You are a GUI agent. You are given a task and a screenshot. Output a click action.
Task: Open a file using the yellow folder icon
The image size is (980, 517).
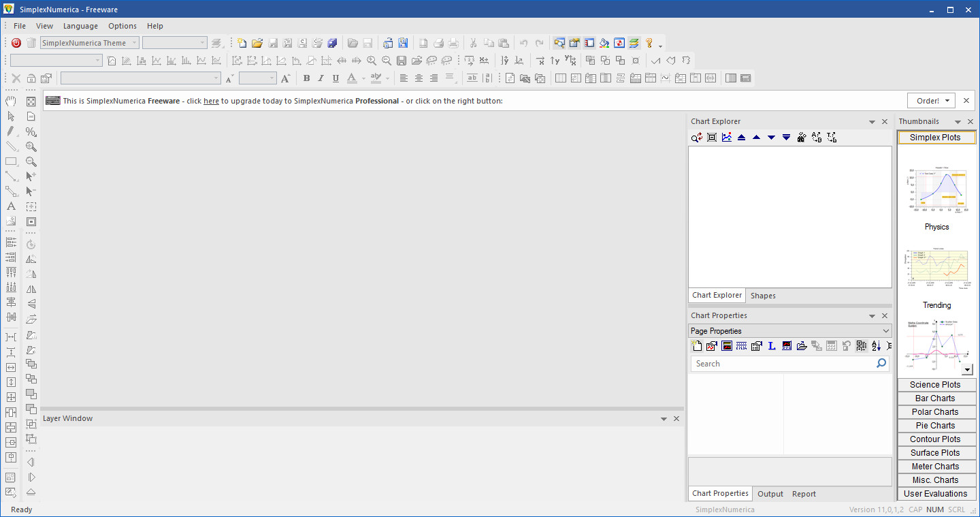tap(257, 43)
